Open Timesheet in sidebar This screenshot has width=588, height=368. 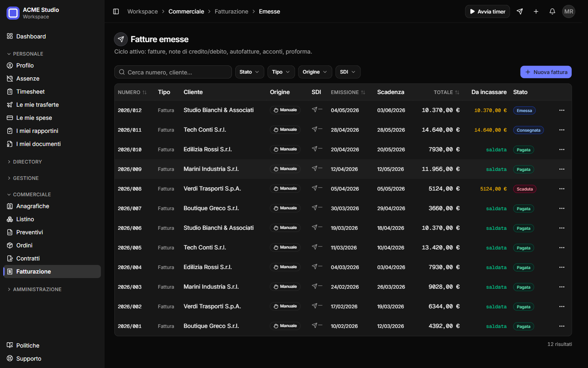point(52,92)
